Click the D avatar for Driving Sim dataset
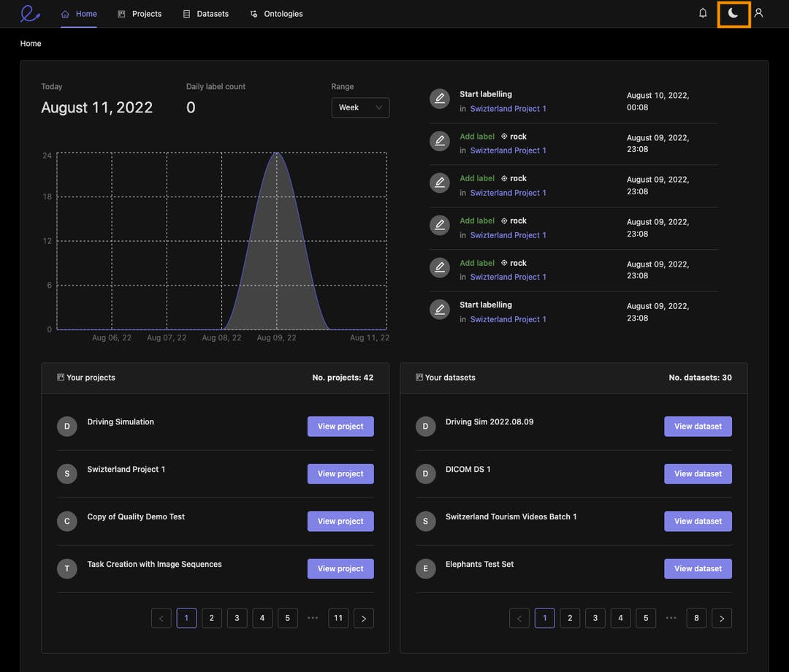Image resolution: width=789 pixels, height=672 pixels. tap(425, 427)
